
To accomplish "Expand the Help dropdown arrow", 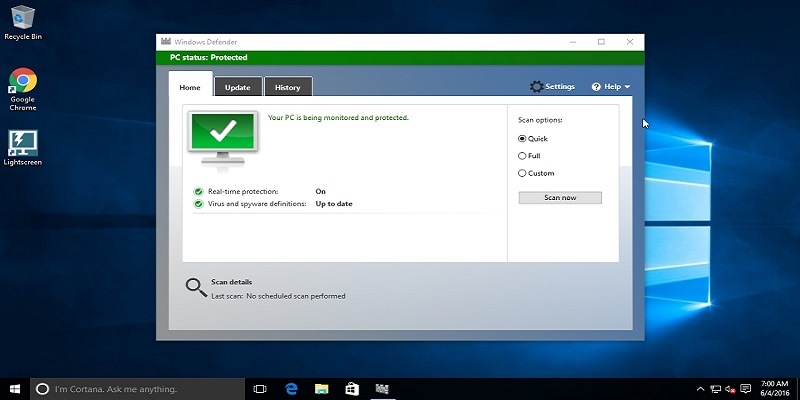I will 627,87.
